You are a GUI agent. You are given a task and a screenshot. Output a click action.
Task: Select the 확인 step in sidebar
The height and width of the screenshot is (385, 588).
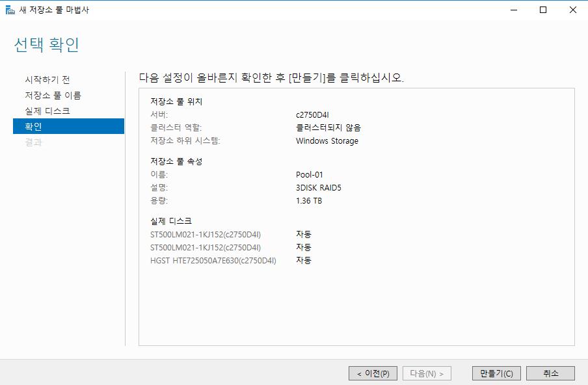68,126
